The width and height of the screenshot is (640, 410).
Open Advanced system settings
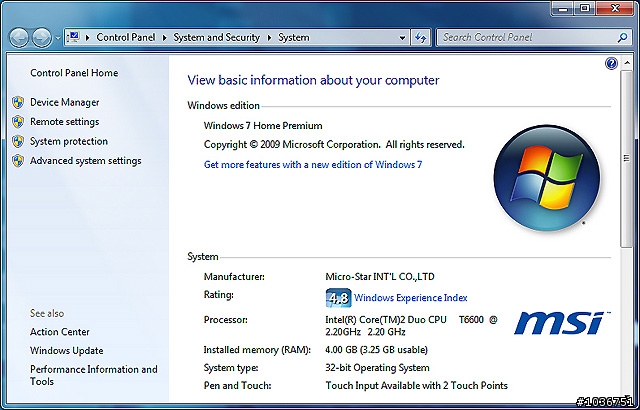pos(86,161)
